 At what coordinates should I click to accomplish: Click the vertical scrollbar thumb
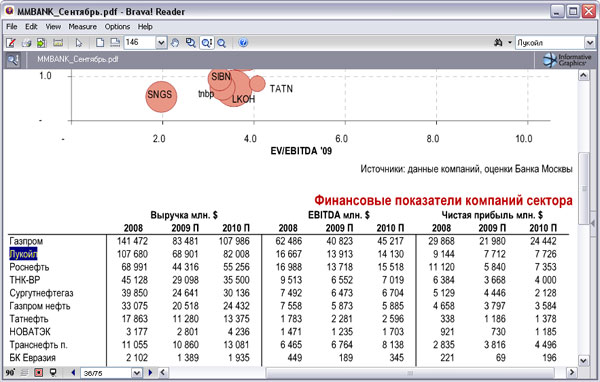584,188
